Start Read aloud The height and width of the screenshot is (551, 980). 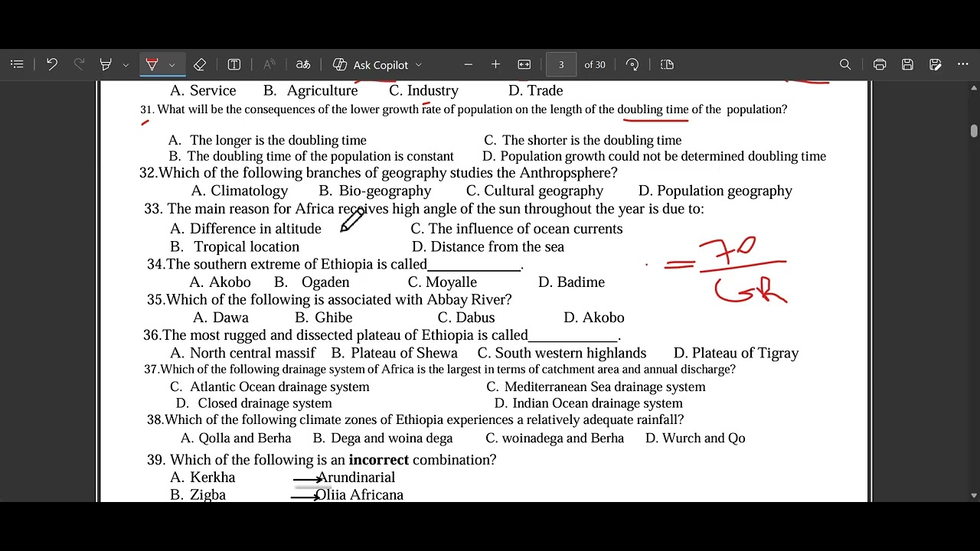click(269, 65)
